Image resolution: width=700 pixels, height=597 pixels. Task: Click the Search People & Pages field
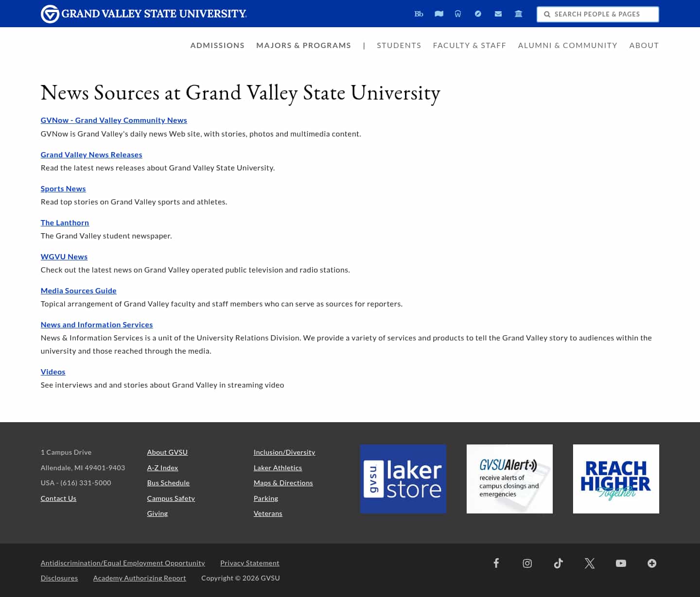pos(598,14)
